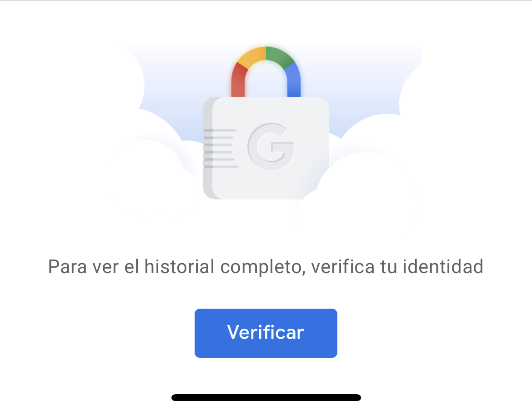The width and height of the screenshot is (532, 412).
Task: Click the iOS home indicator bar
Action: coord(266,397)
